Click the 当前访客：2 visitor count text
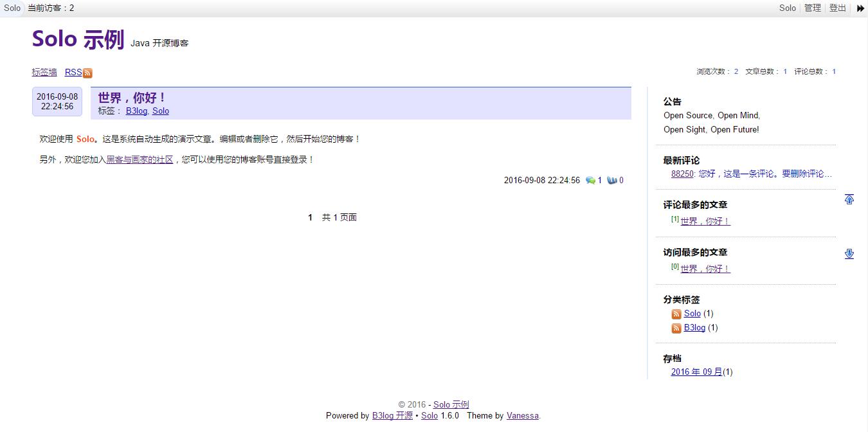 (x=51, y=8)
